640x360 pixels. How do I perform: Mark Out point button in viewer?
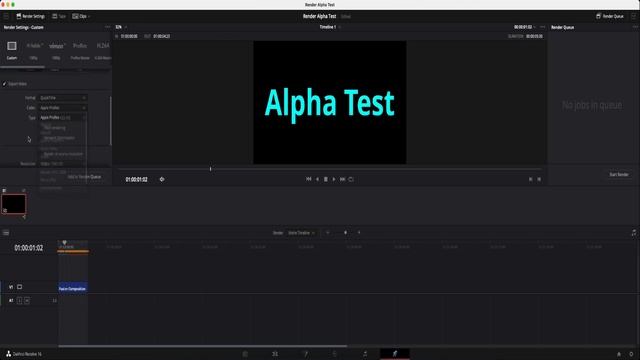tap(539, 179)
